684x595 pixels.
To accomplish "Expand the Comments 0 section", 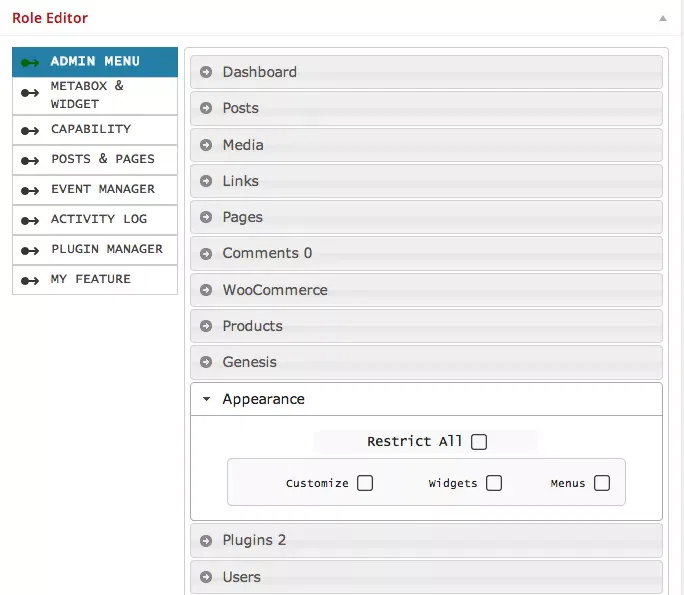I will pos(426,253).
